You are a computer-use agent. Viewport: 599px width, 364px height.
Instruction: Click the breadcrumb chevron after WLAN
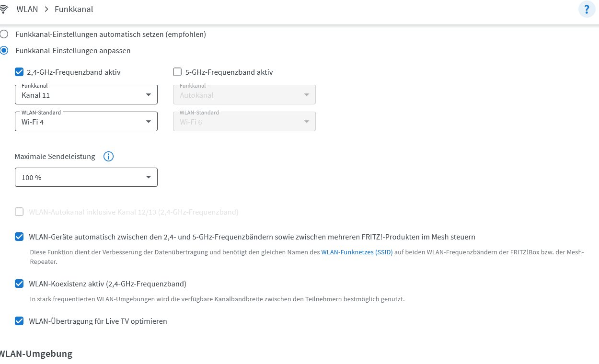(x=46, y=9)
